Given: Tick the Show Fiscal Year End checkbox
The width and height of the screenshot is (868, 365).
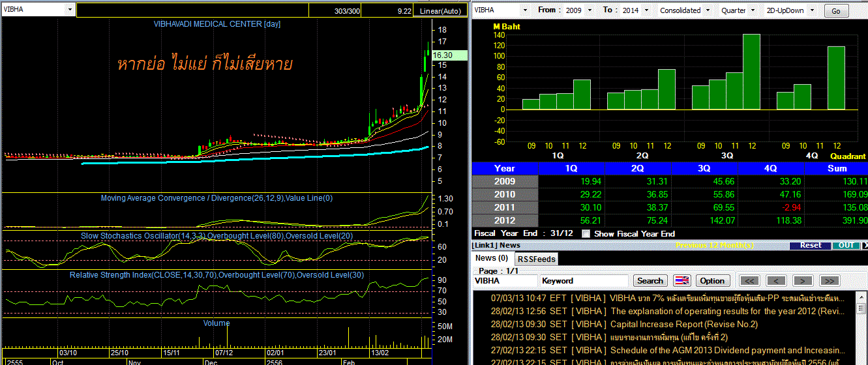Looking at the screenshot, I should (585, 233).
